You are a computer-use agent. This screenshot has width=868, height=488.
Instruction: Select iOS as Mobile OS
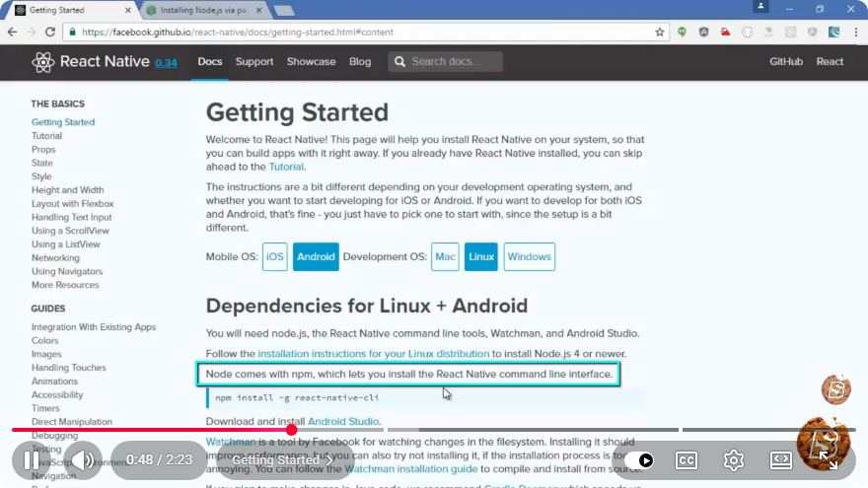click(274, 256)
